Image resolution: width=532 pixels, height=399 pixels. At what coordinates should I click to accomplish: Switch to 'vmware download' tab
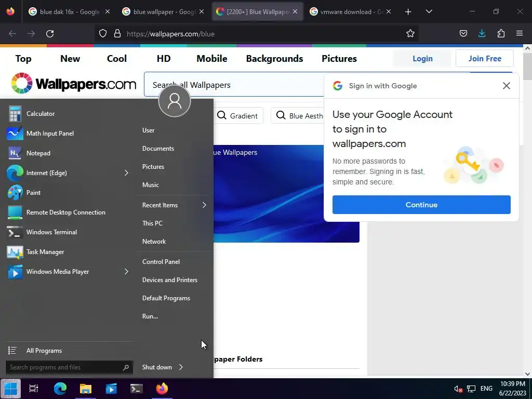(x=351, y=11)
